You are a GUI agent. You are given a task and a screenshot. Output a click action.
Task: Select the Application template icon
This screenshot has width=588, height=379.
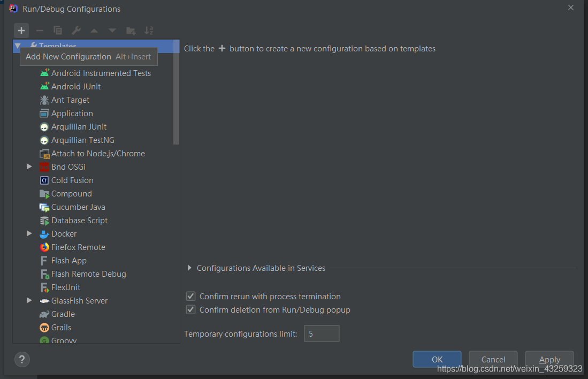point(44,113)
